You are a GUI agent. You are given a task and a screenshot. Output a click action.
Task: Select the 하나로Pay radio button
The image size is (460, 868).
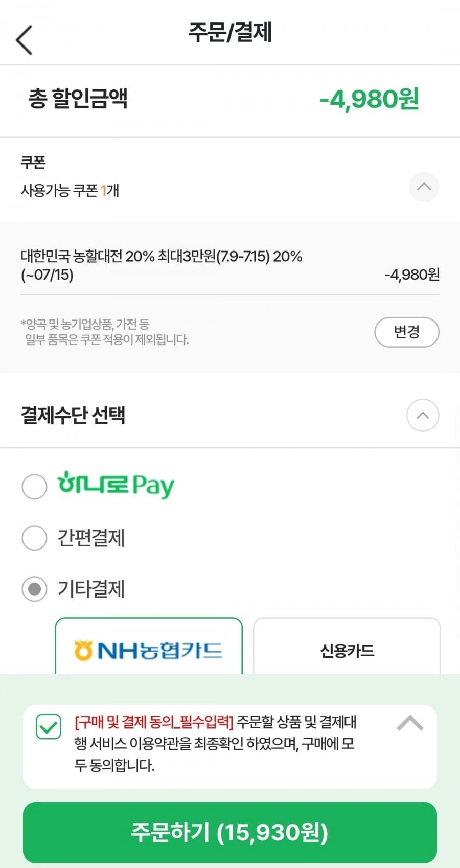click(x=34, y=486)
